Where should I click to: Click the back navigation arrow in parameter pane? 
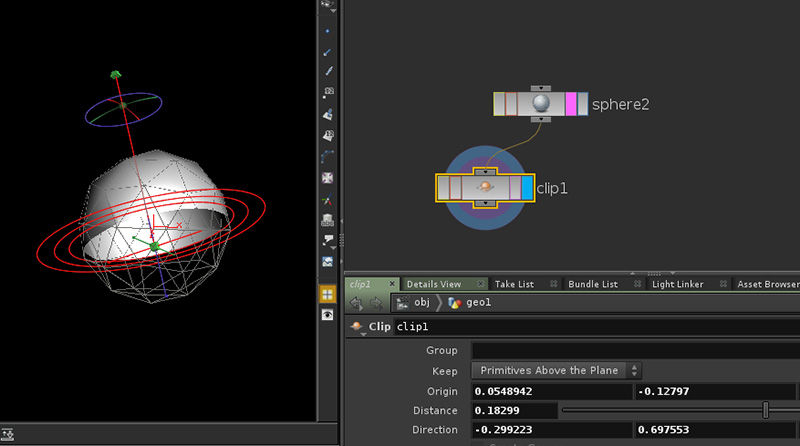pyautogui.click(x=354, y=303)
